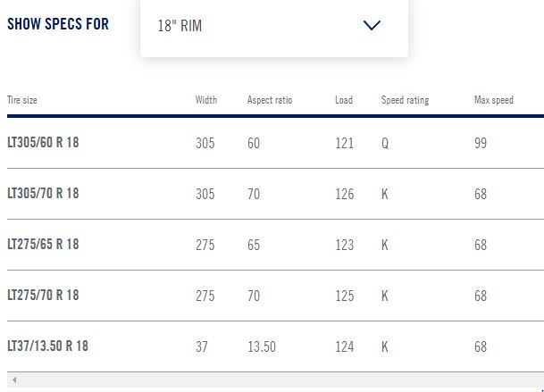Image resolution: width=544 pixels, height=392 pixels.
Task: Choose the LT275/70 R 18 tire entry
Action: tap(43, 296)
